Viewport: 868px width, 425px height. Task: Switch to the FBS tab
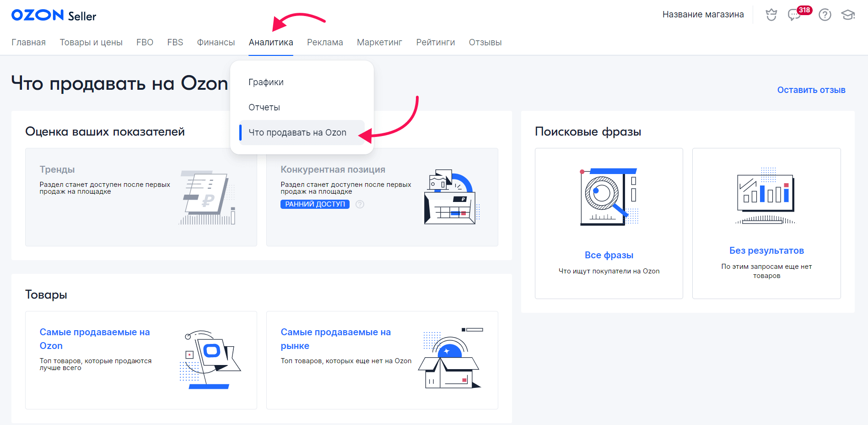point(175,43)
